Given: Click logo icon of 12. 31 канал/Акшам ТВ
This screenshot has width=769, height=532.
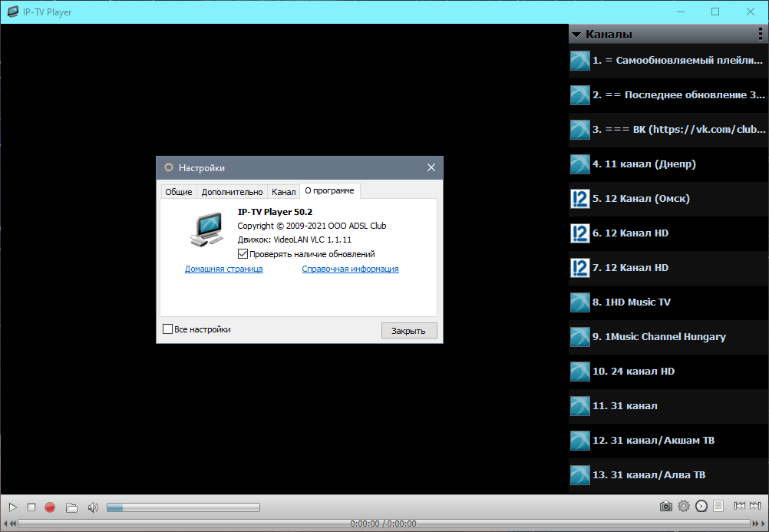Looking at the screenshot, I should 579,441.
